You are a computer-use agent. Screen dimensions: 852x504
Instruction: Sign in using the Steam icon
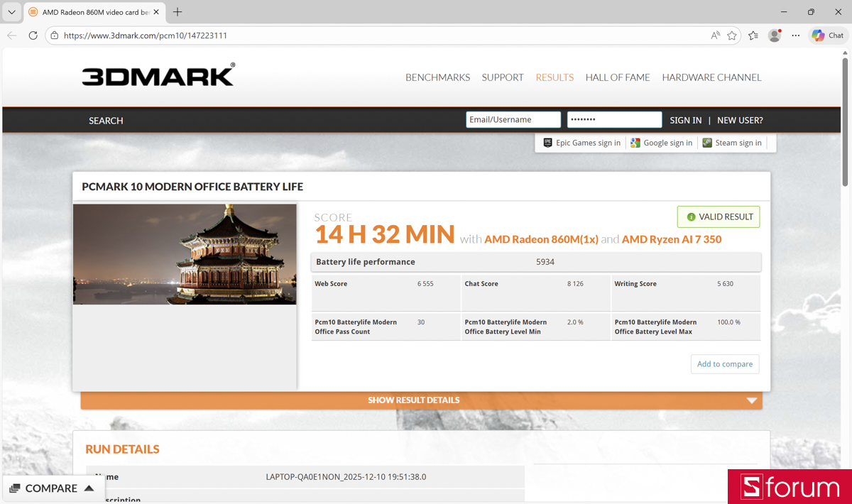click(x=707, y=142)
